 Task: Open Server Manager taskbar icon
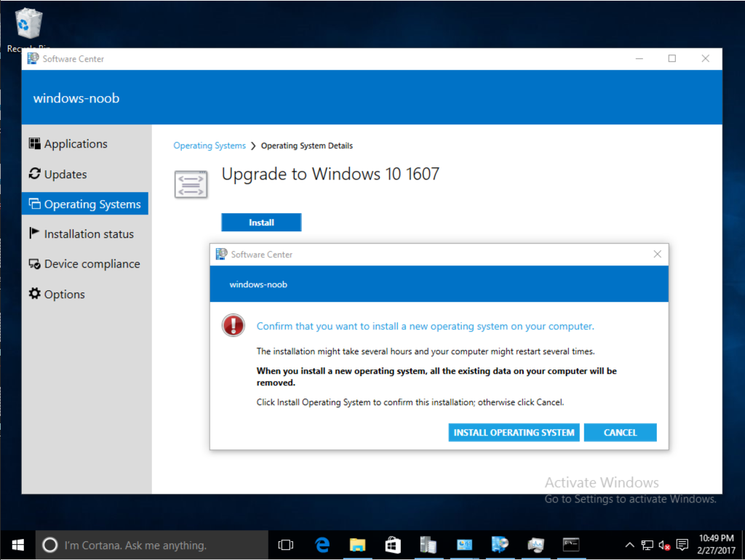point(429,545)
